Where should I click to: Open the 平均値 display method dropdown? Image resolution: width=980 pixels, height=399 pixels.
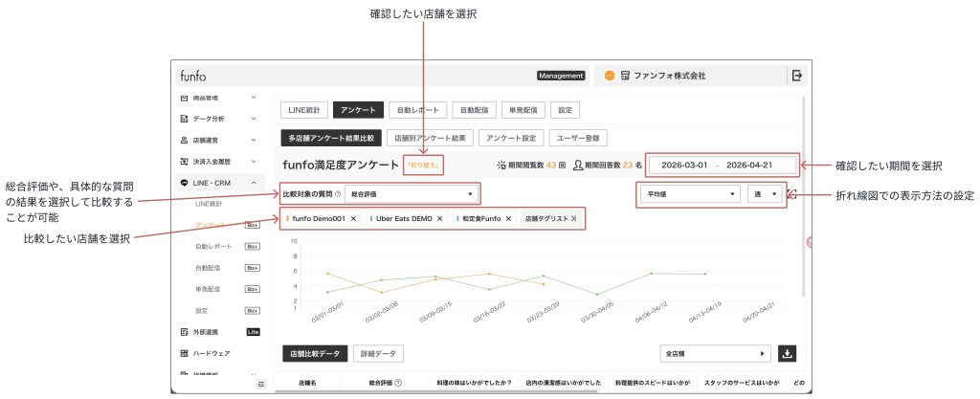690,193
